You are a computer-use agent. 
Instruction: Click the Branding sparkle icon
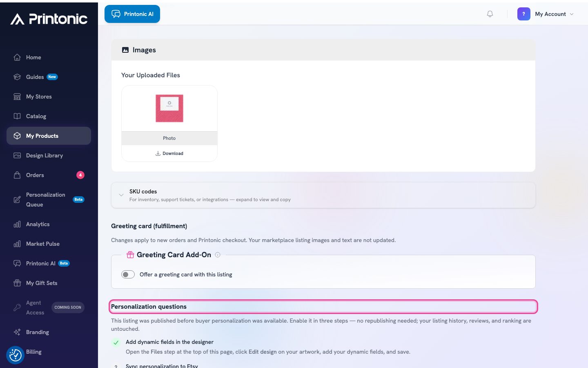pos(17,332)
